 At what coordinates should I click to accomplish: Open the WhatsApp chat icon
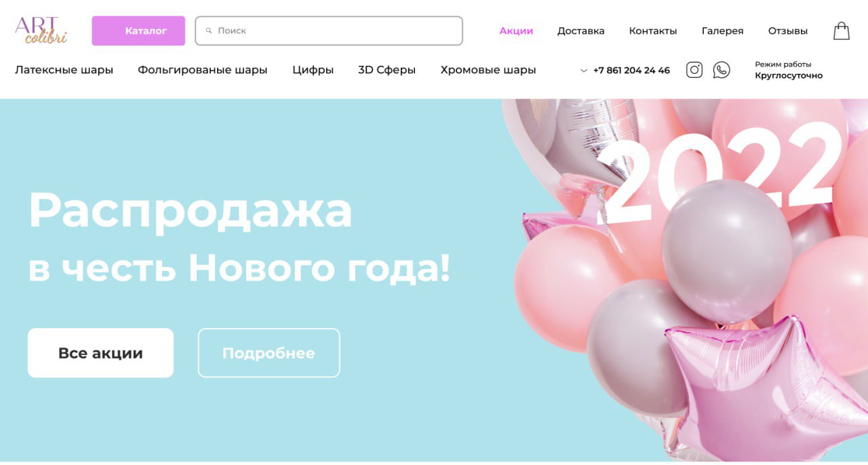point(722,70)
